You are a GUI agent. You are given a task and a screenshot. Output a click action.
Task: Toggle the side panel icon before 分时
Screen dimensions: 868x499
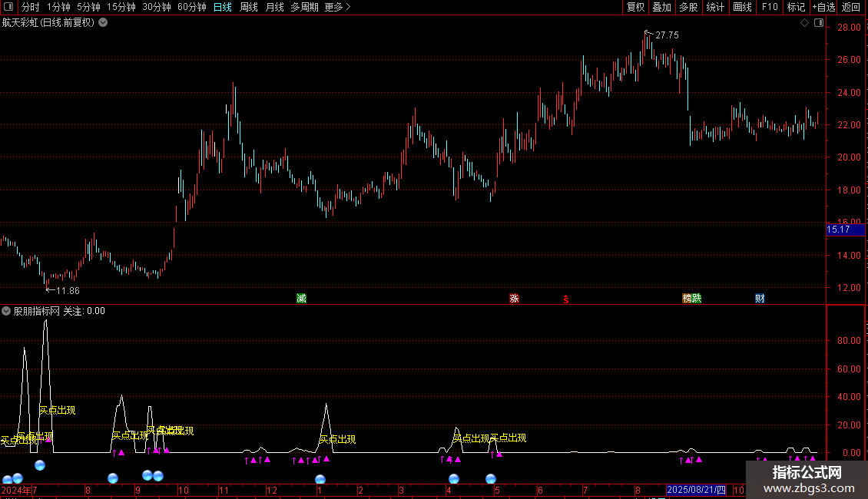point(8,7)
